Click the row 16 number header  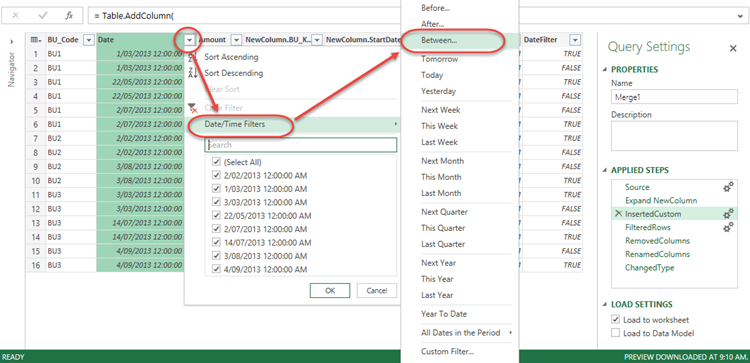[36, 265]
